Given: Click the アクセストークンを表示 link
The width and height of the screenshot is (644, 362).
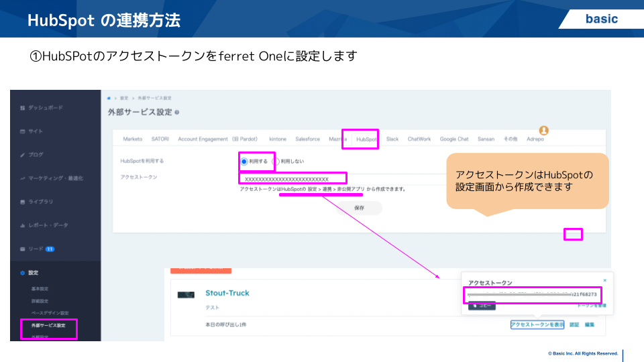Looking at the screenshot, I should (537, 324).
